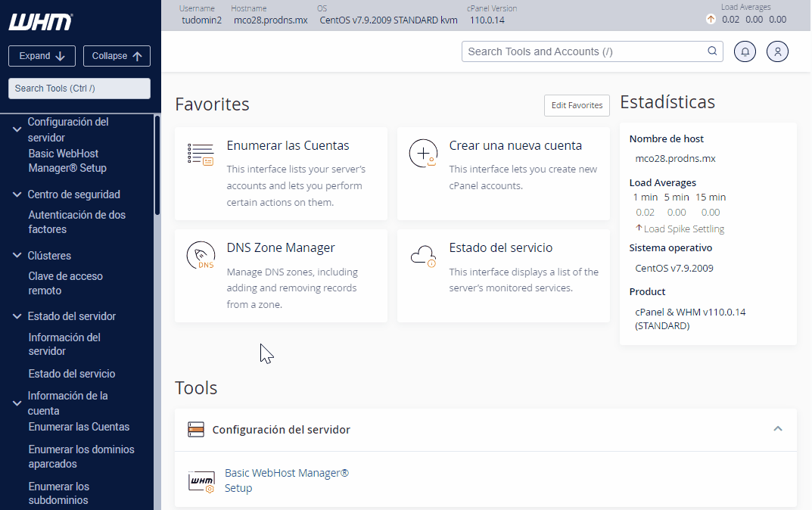The image size is (812, 510).
Task: Open Estado del servicio in sidebar
Action: click(x=71, y=374)
